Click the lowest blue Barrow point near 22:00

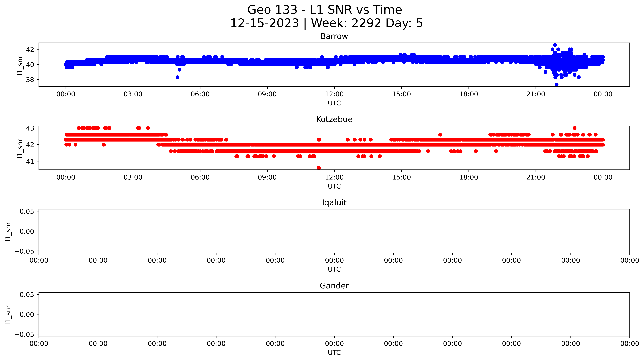pyautogui.click(x=556, y=85)
